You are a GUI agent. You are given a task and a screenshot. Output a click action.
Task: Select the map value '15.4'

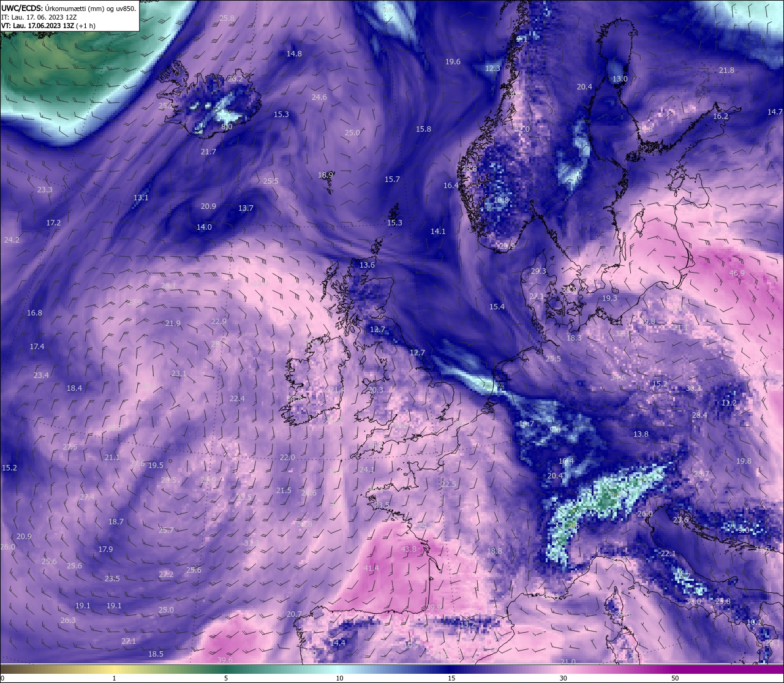(x=497, y=307)
